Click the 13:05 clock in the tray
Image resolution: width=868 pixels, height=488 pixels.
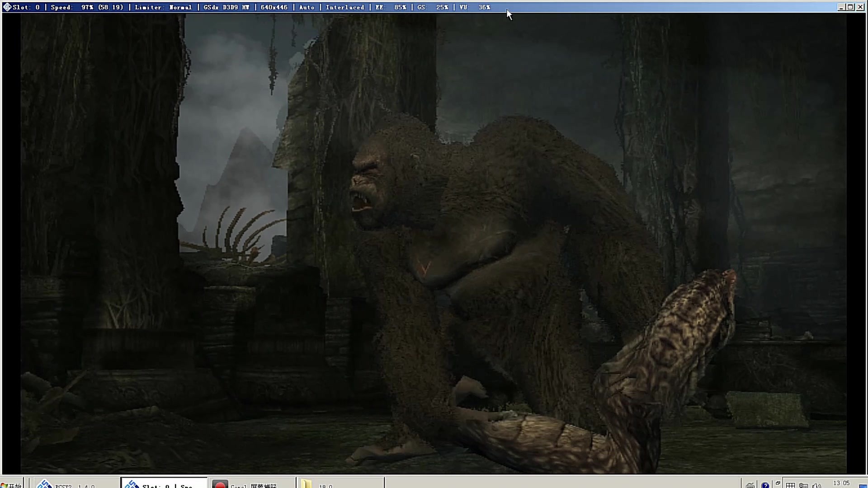[841, 483]
